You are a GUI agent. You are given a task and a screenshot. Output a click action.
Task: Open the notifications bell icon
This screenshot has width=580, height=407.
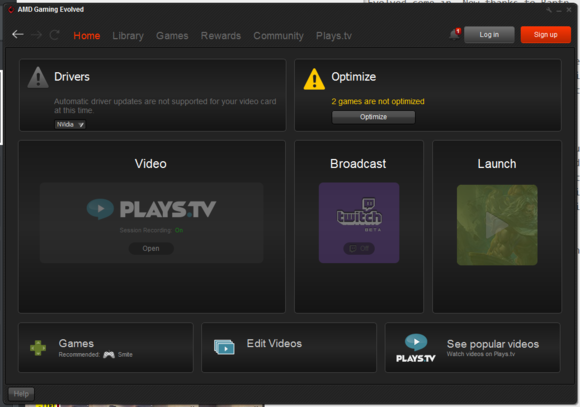[455, 34]
